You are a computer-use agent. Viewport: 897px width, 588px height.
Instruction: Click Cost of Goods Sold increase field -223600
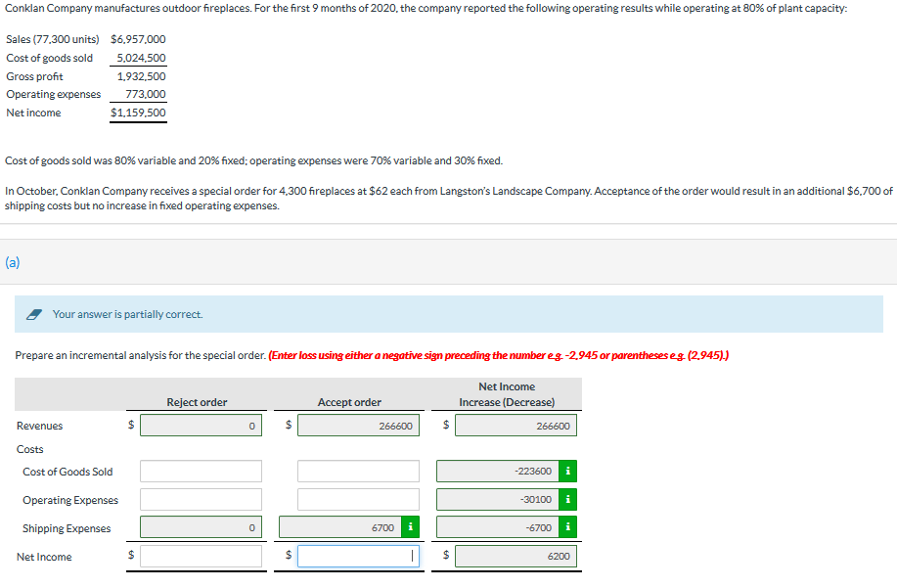tap(498, 471)
